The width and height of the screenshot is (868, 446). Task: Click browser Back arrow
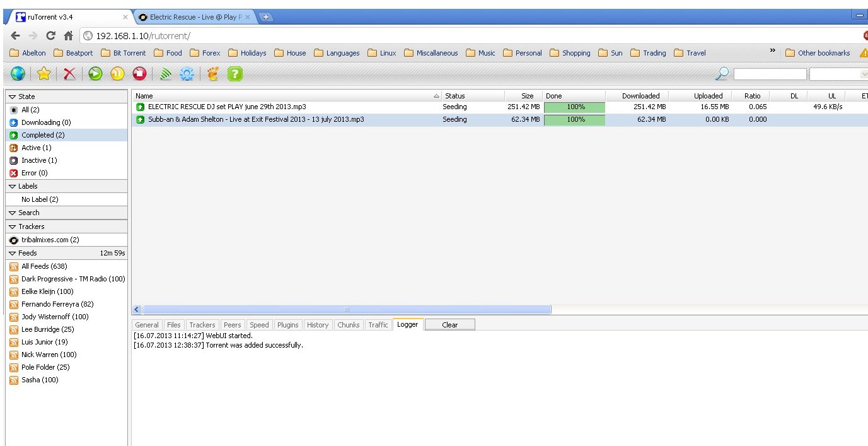pos(16,36)
